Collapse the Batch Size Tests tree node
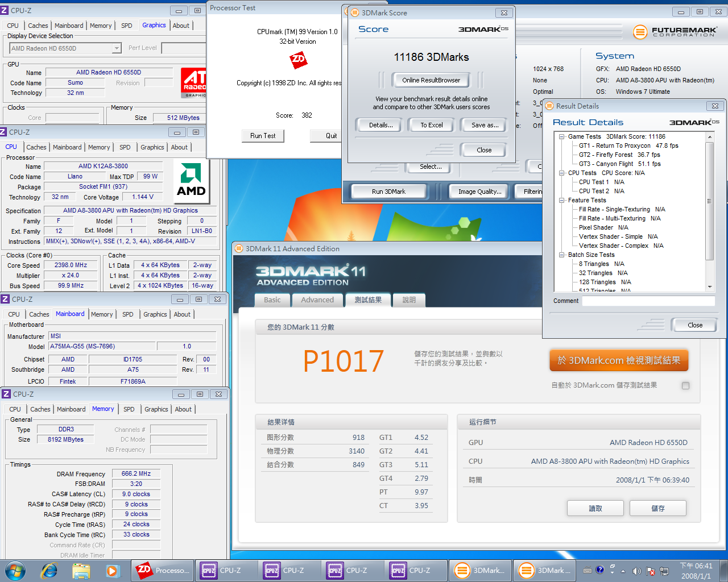This screenshot has height=582, width=728. [562, 255]
